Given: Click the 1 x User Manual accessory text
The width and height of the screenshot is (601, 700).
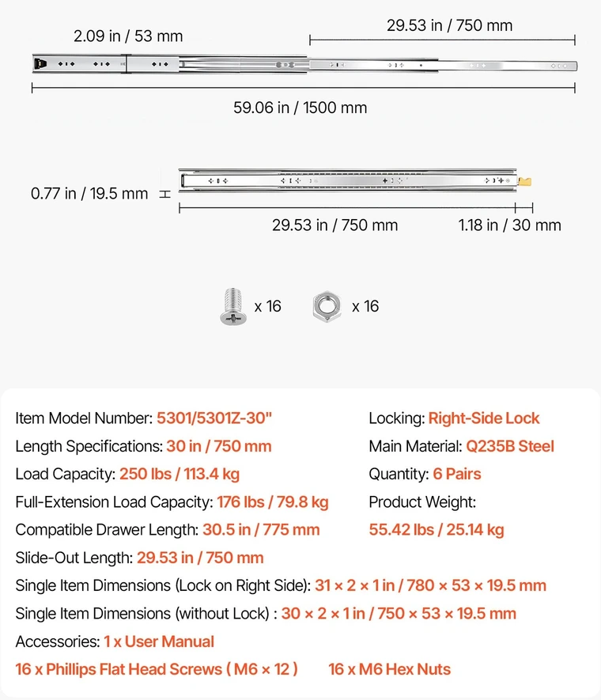Looking at the screenshot, I should pos(159,641).
